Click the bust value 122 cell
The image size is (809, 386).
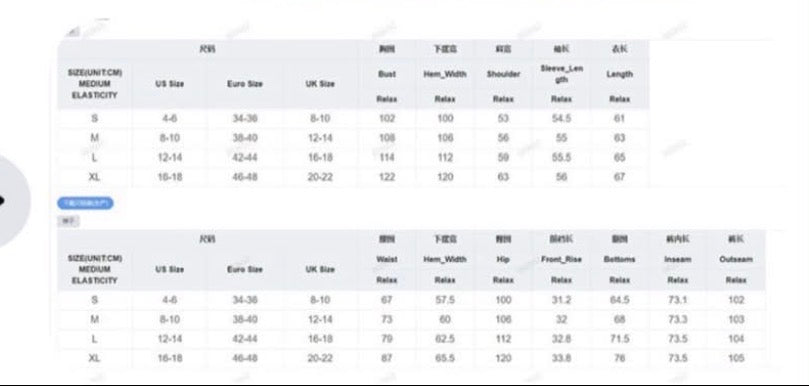(x=387, y=177)
